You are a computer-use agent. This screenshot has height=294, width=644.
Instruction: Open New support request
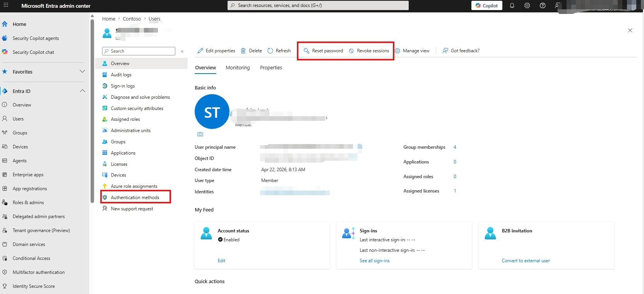pos(132,209)
